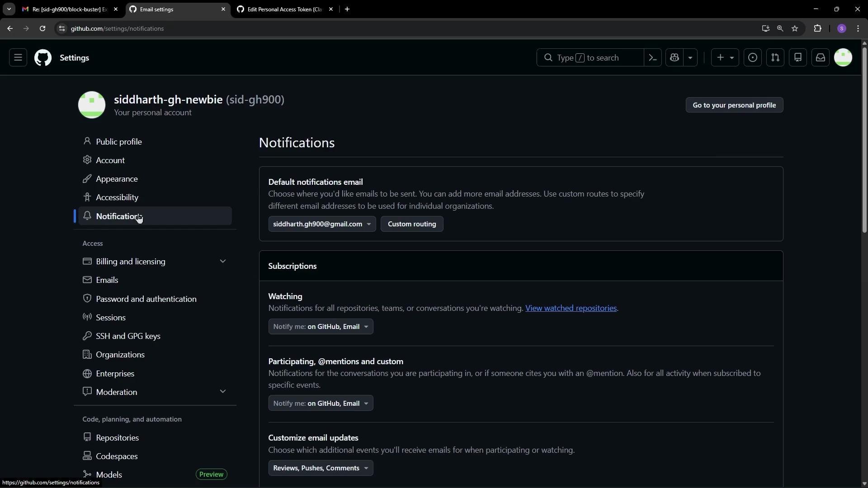Open Account settings

[155, 160]
